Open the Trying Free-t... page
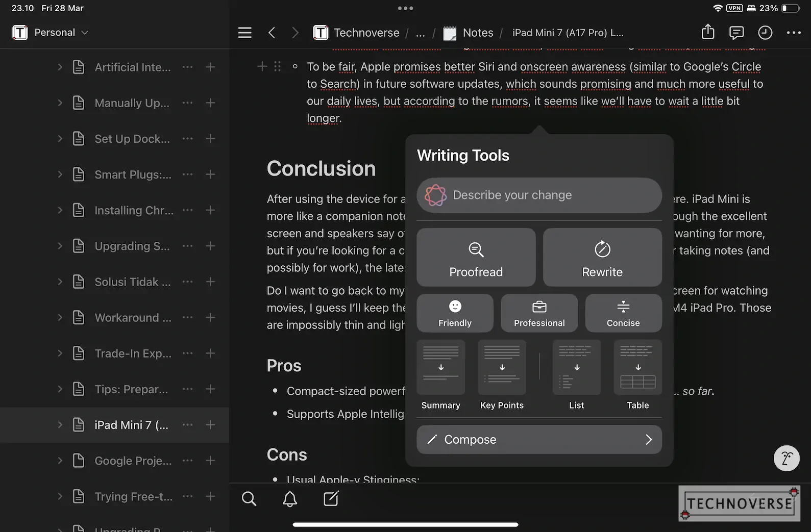Screen dimensions: 811x532 pyautogui.click(x=133, y=496)
